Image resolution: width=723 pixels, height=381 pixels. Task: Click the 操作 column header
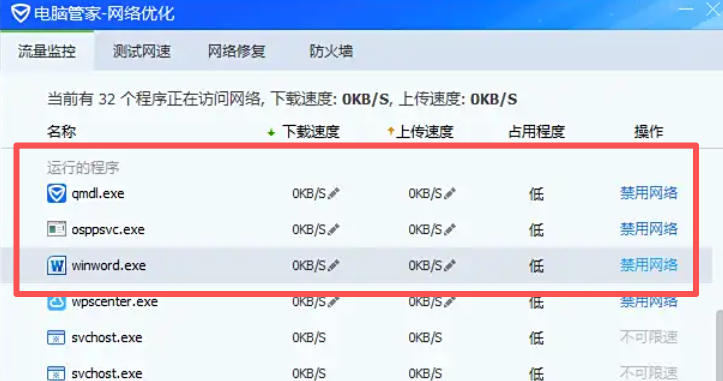click(649, 132)
